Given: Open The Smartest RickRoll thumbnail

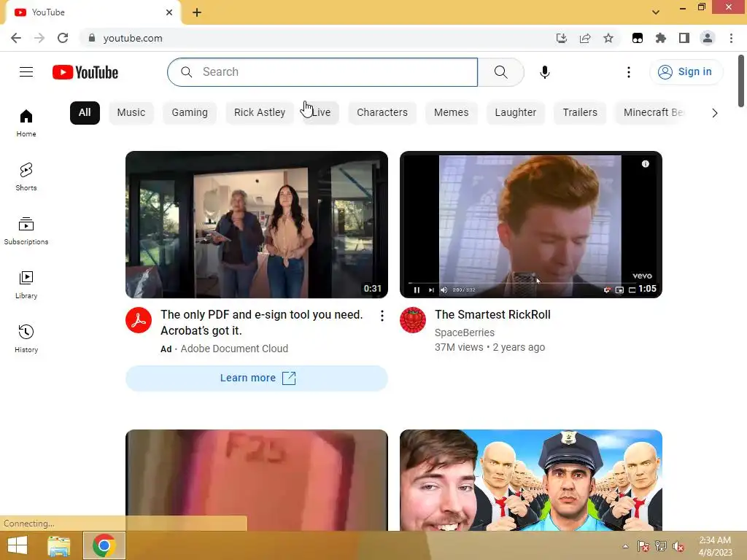Looking at the screenshot, I should tap(531, 225).
